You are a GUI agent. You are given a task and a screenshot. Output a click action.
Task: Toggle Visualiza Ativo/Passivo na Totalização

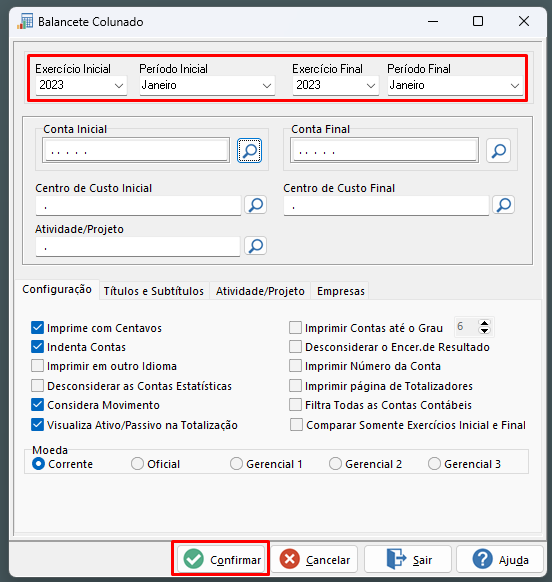pyautogui.click(x=37, y=425)
